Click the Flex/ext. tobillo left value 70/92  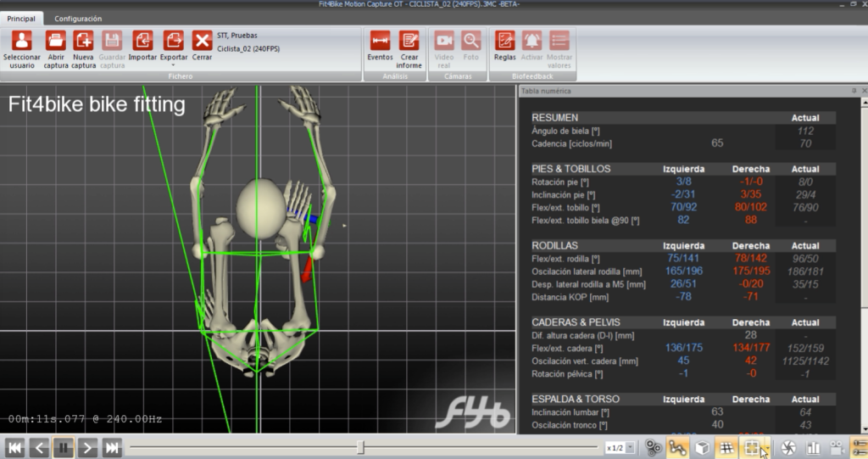684,207
